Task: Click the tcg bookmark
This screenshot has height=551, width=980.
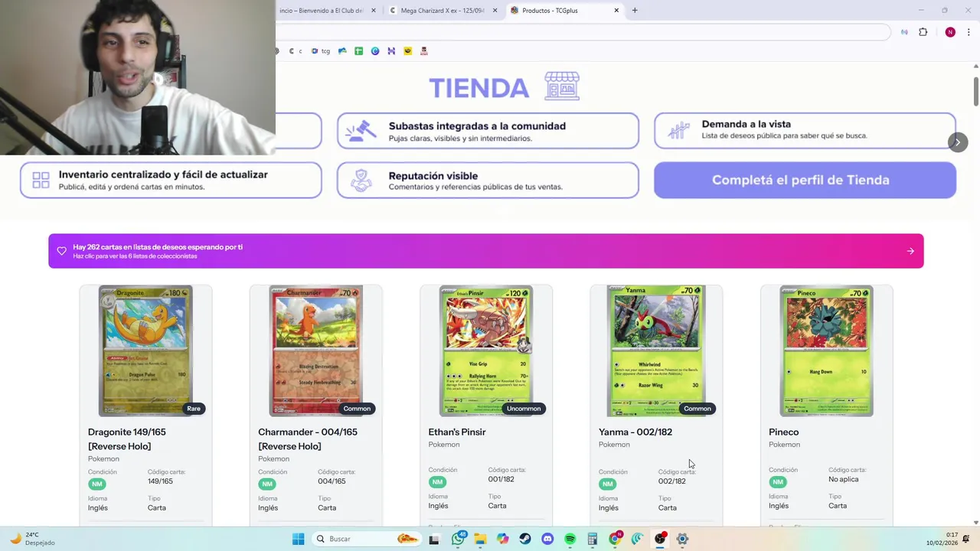Action: (x=321, y=51)
